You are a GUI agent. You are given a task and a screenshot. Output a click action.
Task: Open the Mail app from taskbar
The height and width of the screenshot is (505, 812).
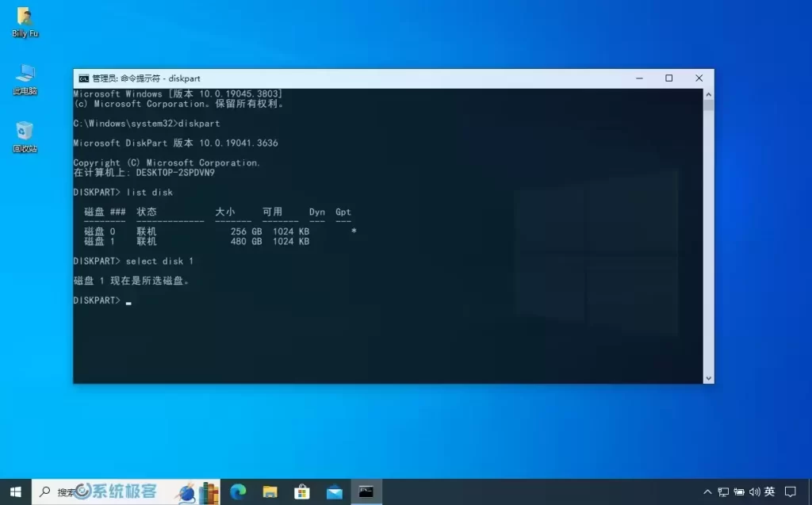(x=334, y=492)
